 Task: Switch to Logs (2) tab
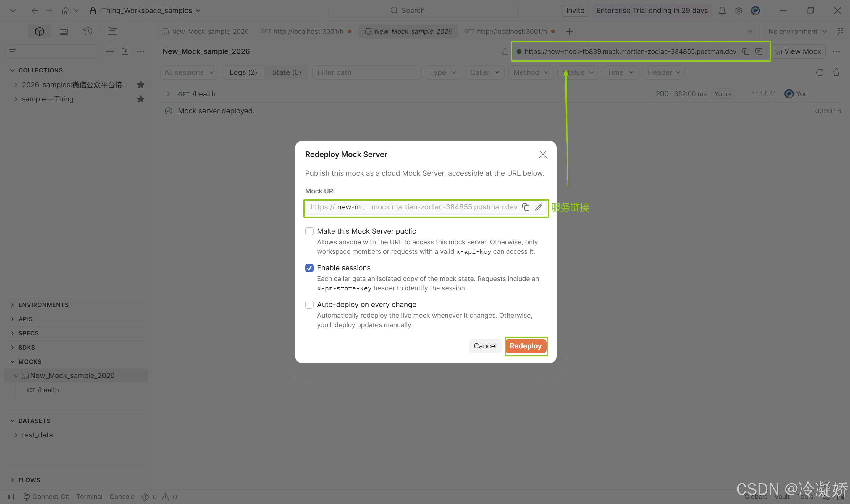coord(243,72)
